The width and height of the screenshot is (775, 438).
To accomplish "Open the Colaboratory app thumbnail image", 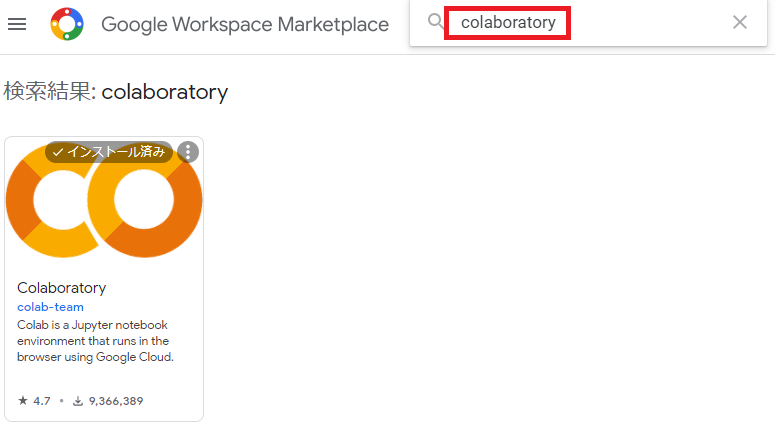I will tap(104, 200).
